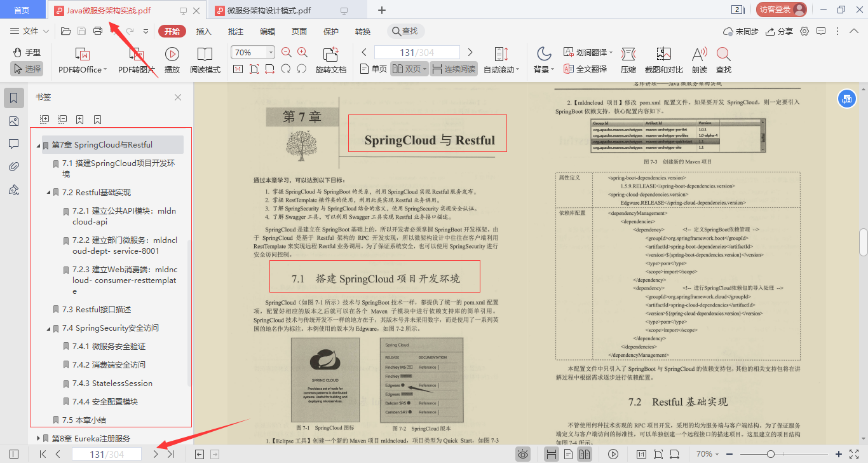Activate the Select (选择) tool

coord(27,69)
